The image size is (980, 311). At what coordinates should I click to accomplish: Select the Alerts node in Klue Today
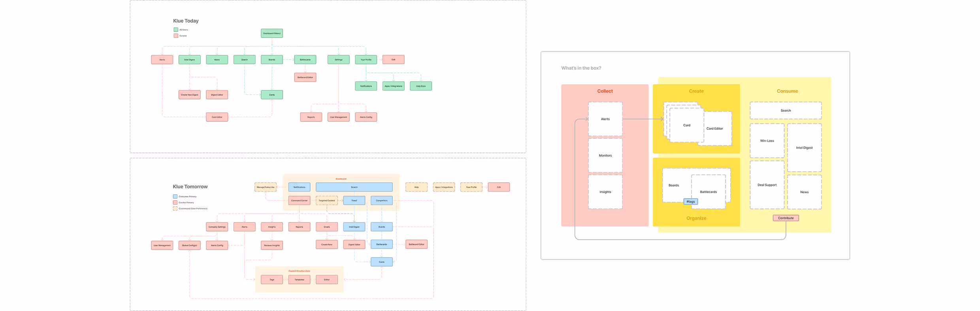(x=162, y=60)
